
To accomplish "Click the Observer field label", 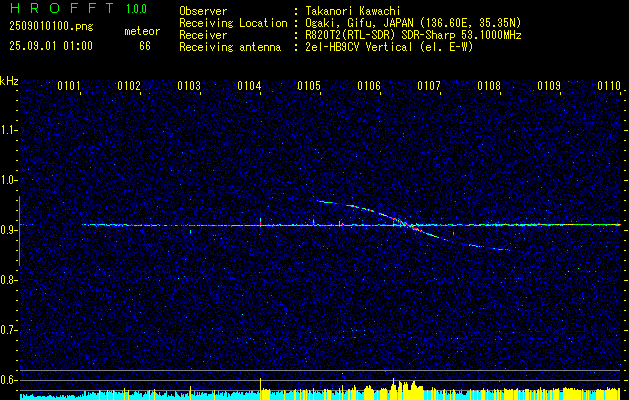I will 203,11.
